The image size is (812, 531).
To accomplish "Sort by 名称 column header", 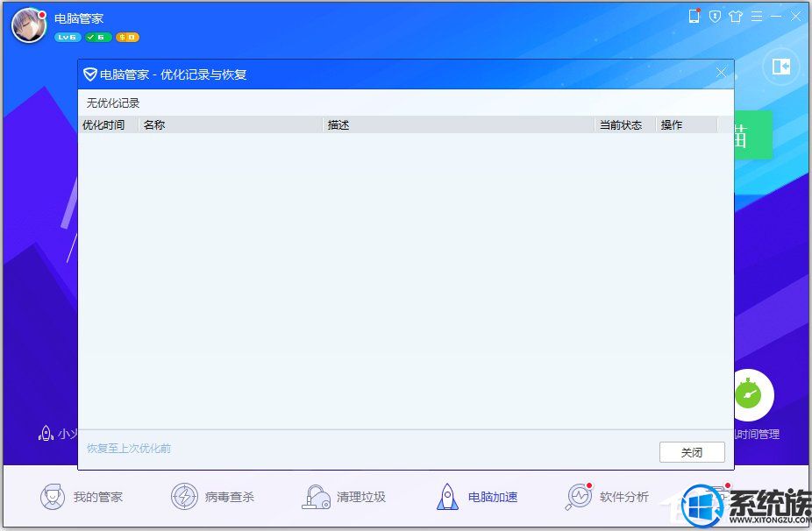I will click(x=231, y=124).
